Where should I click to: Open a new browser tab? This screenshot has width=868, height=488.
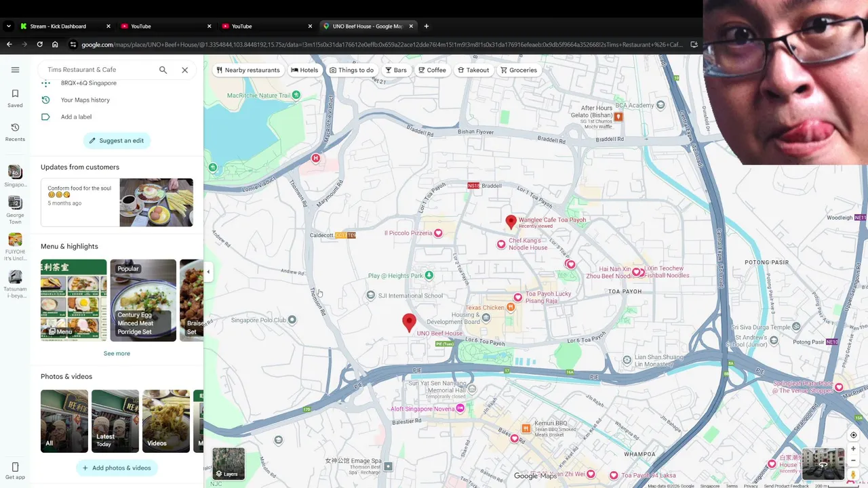426,26
